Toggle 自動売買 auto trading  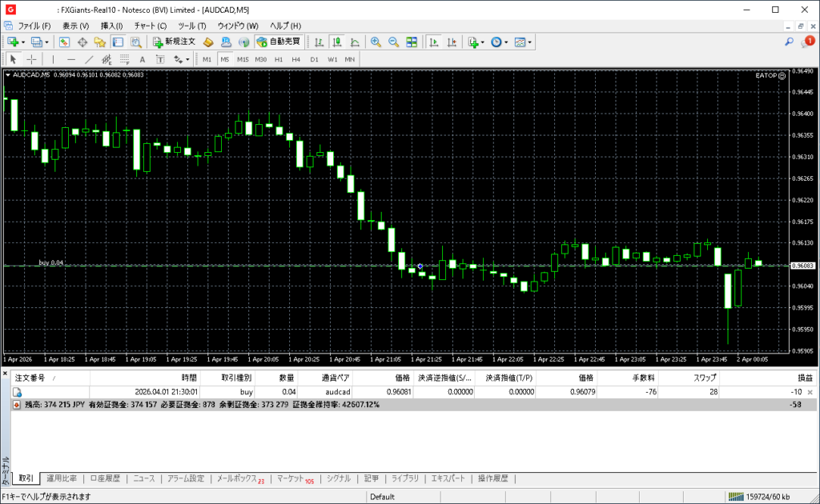(279, 42)
